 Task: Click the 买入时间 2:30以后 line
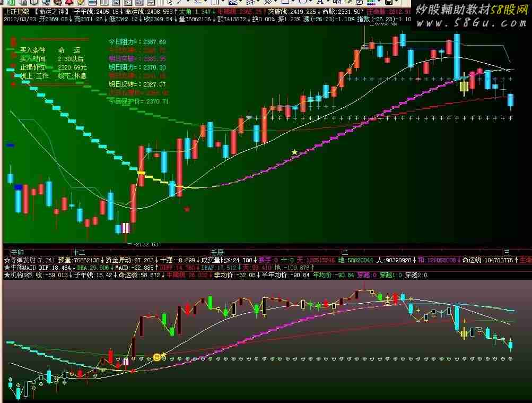point(51,59)
